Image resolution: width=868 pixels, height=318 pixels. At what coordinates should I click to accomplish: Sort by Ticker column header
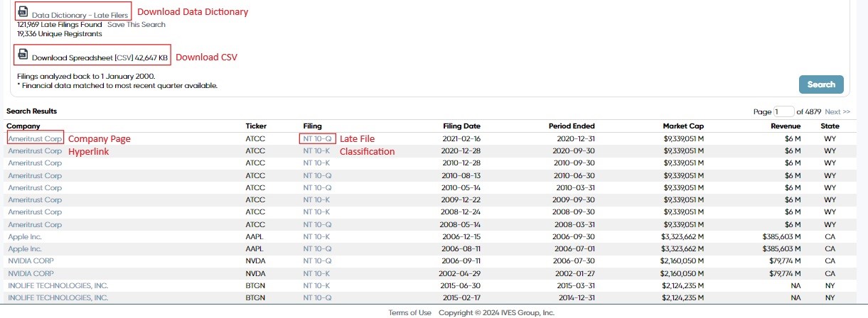pos(256,126)
